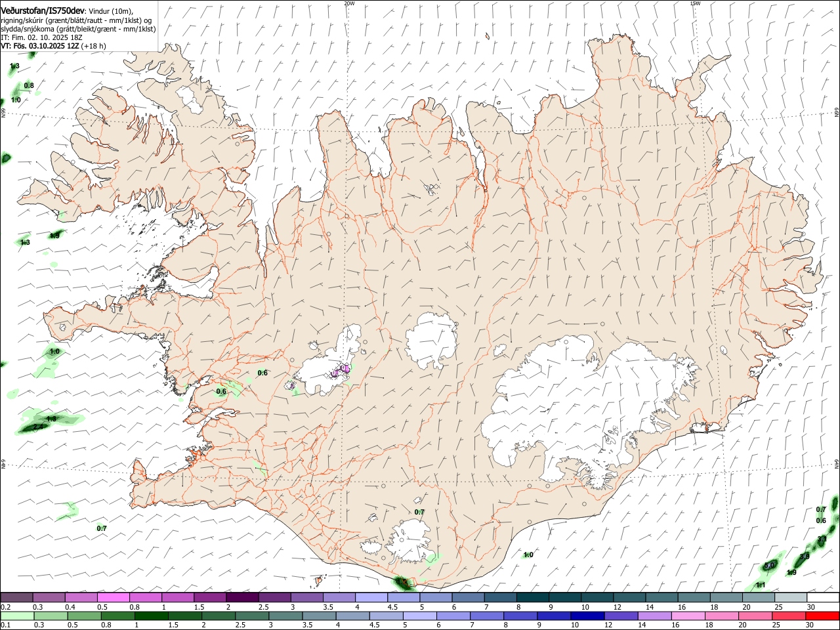This screenshot has width=840, height=630.
Task: Pick the darkest purple swatch between 2 and 2.5
Action: pos(243,597)
